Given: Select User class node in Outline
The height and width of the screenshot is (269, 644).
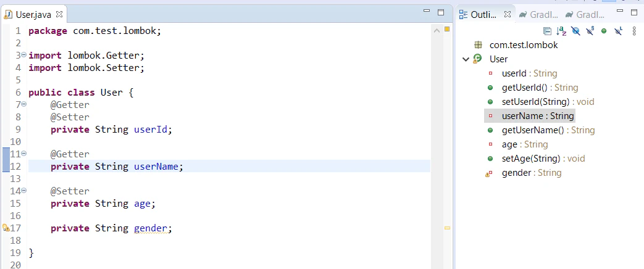Looking at the screenshot, I should tap(499, 59).
